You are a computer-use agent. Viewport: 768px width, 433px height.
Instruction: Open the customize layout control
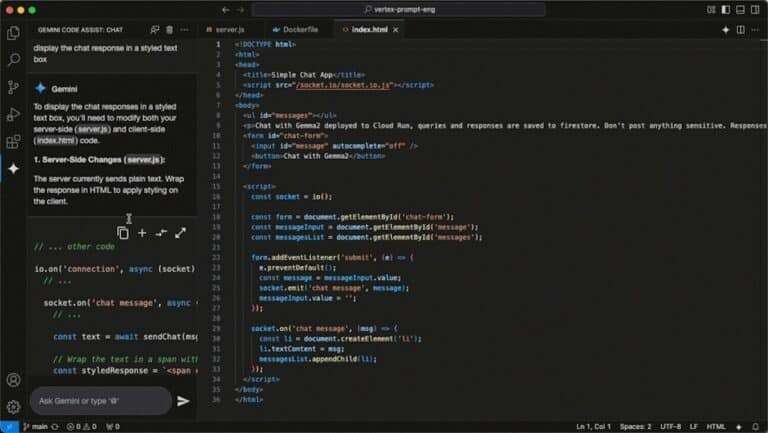(x=711, y=10)
